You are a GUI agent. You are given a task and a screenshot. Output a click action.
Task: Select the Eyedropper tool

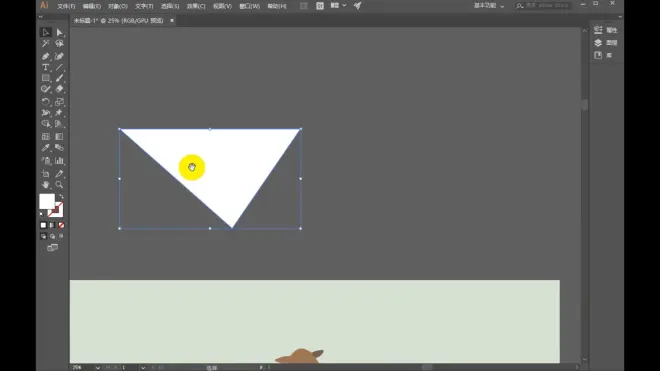coord(45,147)
